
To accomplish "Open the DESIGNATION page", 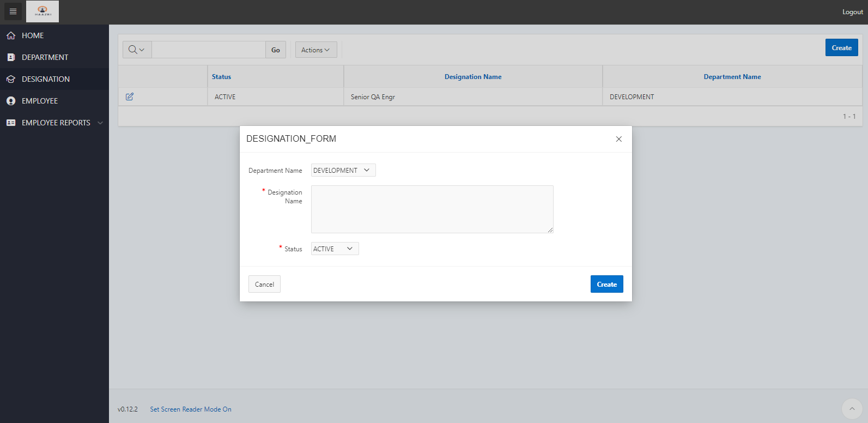I will tap(46, 79).
